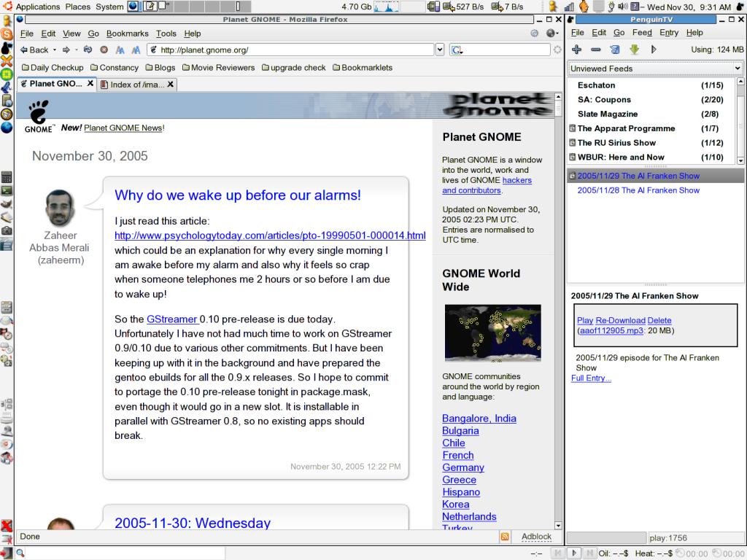
Task: Click the Back arrow in Firefox
Action: tap(34, 50)
